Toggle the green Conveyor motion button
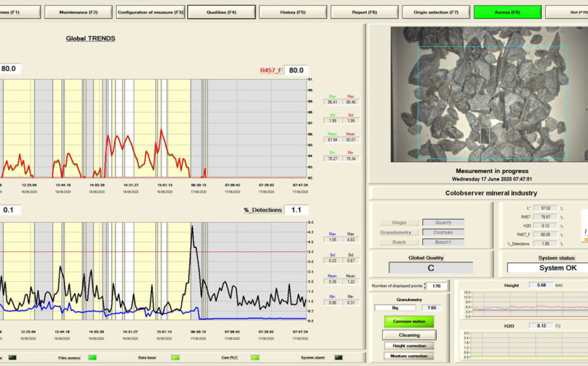The width and height of the screenshot is (588, 366). (x=409, y=321)
